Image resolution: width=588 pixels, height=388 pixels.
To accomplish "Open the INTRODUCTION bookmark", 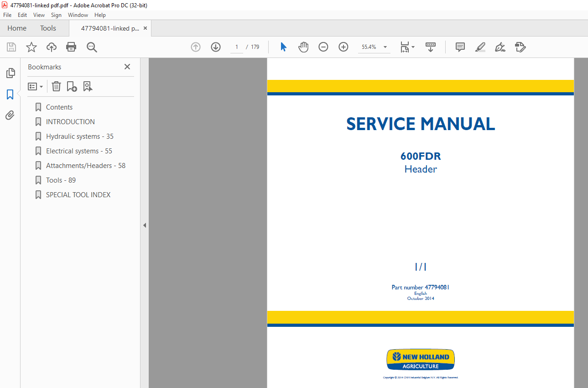I will (70, 122).
